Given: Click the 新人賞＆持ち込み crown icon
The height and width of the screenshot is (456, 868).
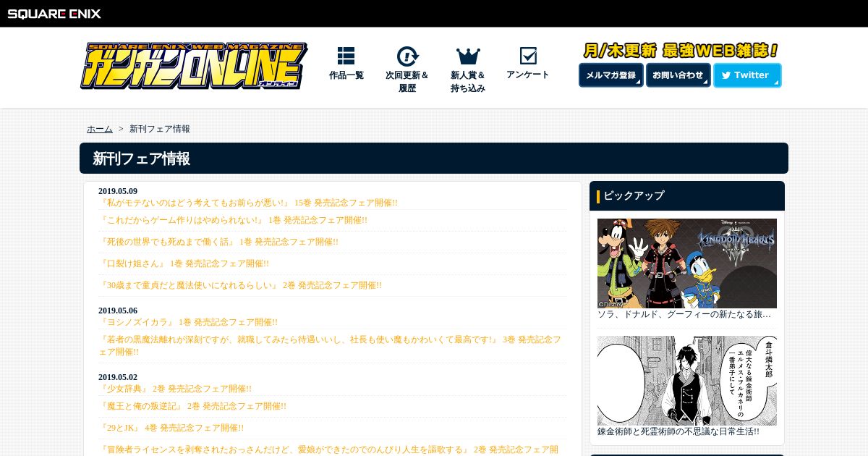Looking at the screenshot, I should click(468, 56).
